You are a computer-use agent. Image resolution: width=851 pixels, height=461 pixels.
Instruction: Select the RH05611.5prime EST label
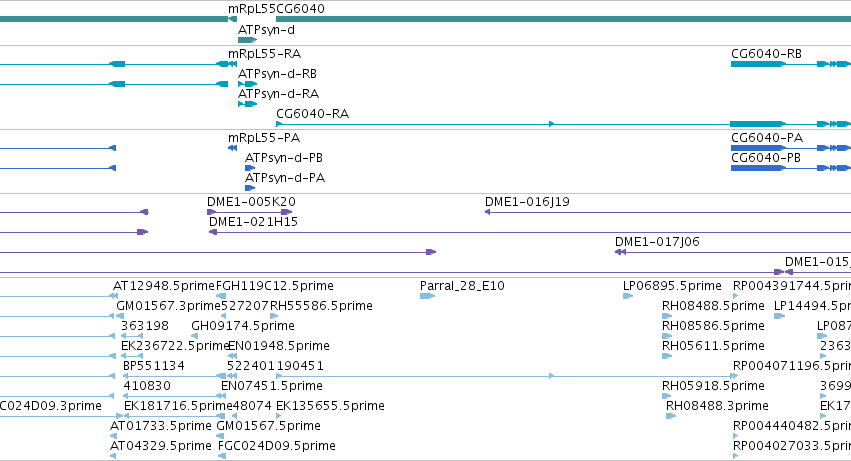pos(713,345)
